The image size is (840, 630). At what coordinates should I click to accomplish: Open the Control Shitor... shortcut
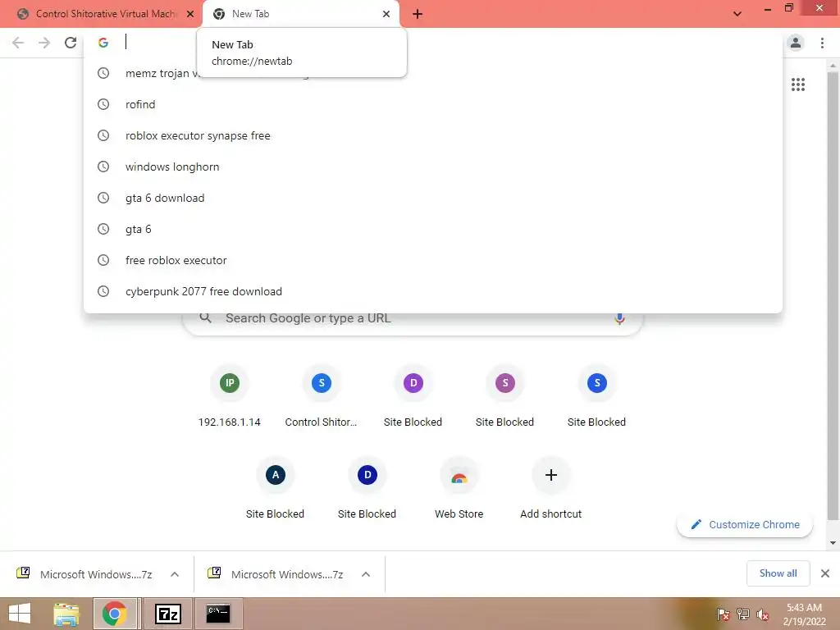322,396
